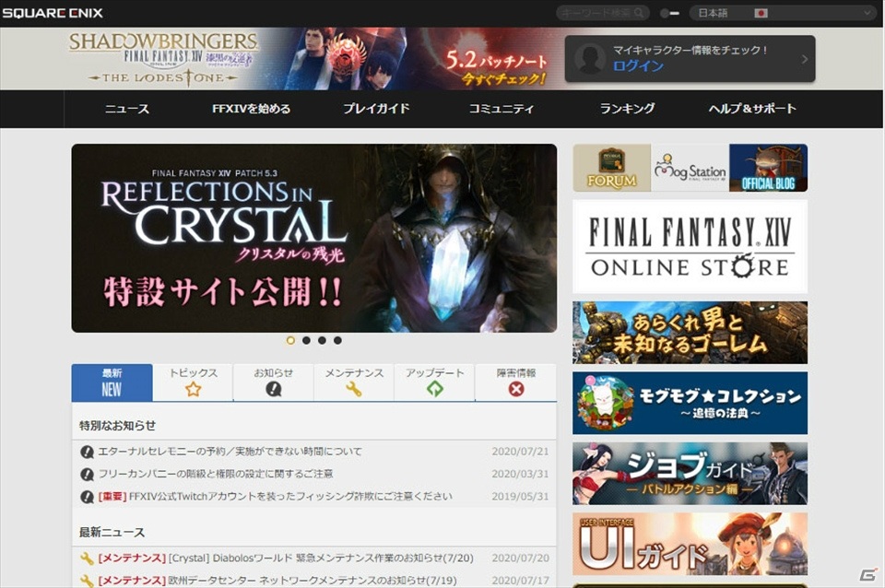This screenshot has height=588, width=885.
Task: Click the 2020/03/31 date text
Action: tap(520, 474)
